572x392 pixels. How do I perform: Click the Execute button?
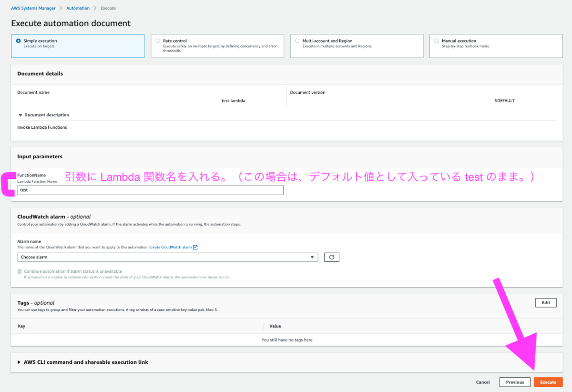click(x=548, y=382)
